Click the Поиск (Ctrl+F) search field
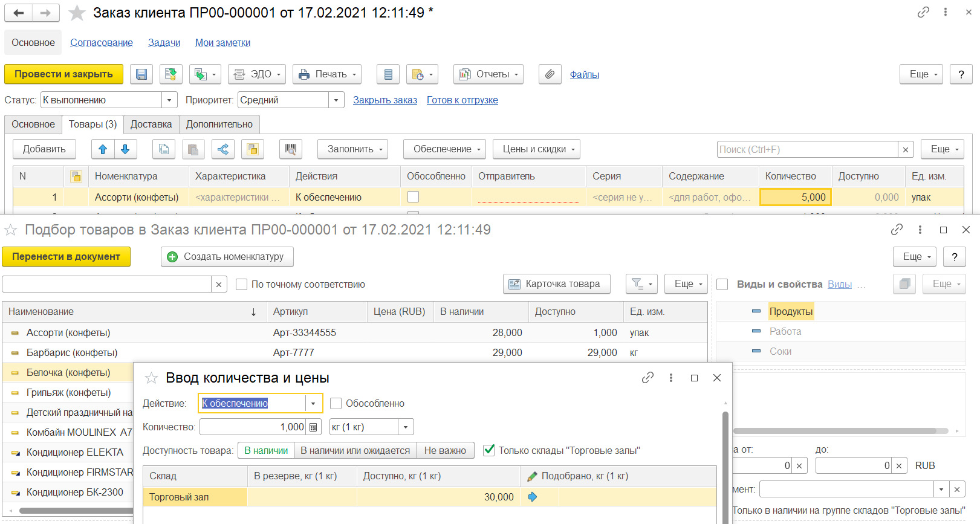The width and height of the screenshot is (980, 524). (x=807, y=149)
